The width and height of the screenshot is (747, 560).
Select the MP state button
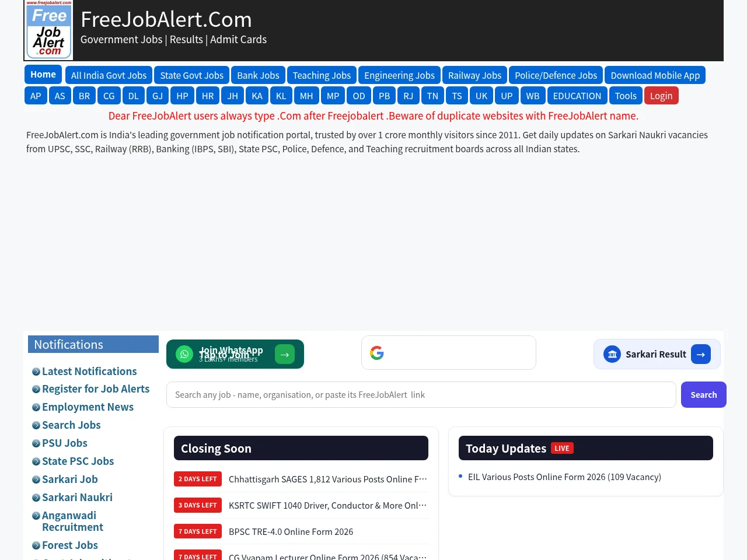333,96
